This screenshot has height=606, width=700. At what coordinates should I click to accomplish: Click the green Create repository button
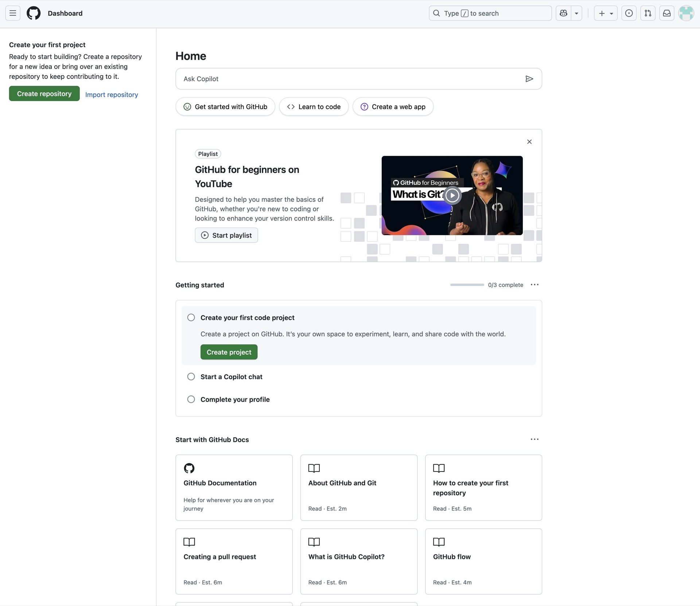44,94
